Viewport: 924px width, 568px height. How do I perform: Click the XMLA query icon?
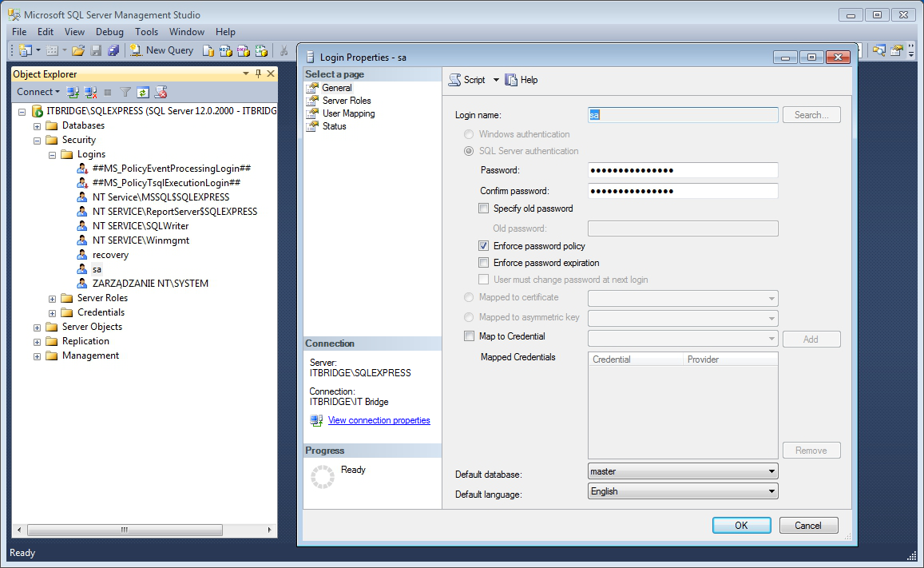pos(261,50)
